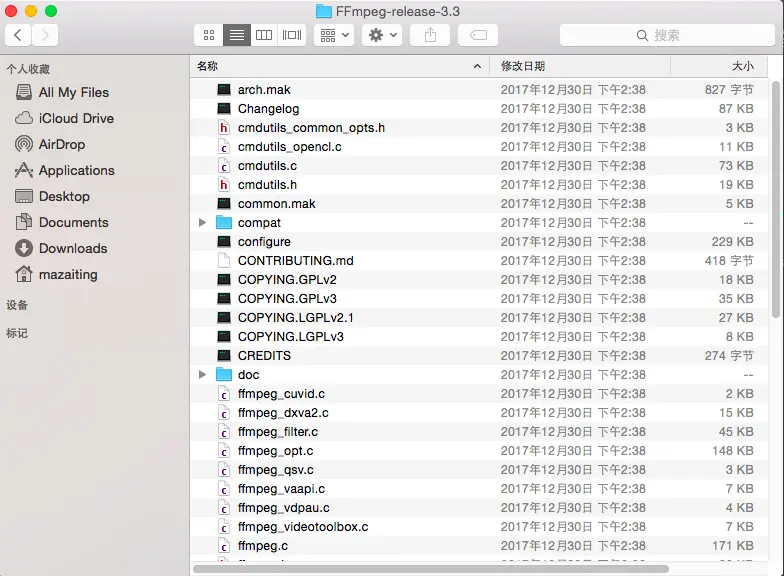Select ffmpeg_filter.c file name
This screenshot has width=784, height=576.
tap(278, 432)
